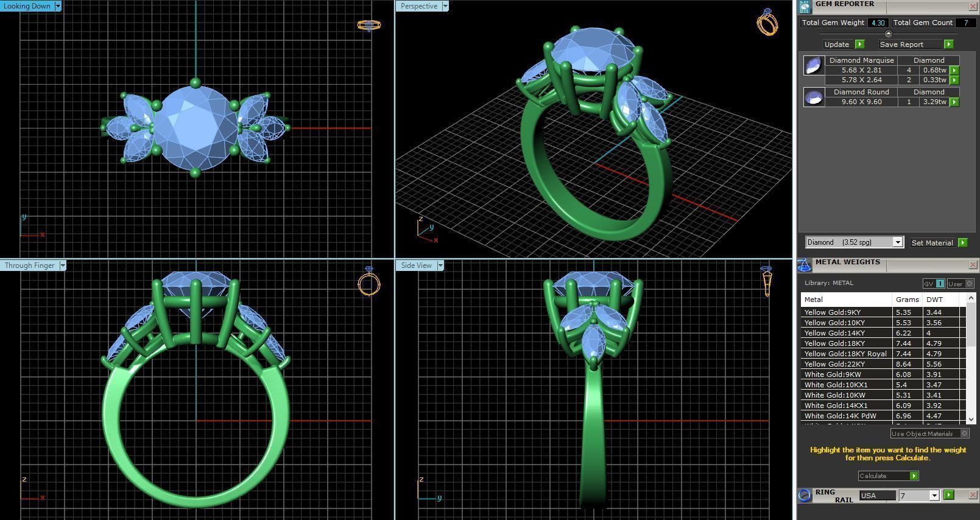Click the Update button
This screenshot has height=520, width=980.
pyautogui.click(x=837, y=44)
